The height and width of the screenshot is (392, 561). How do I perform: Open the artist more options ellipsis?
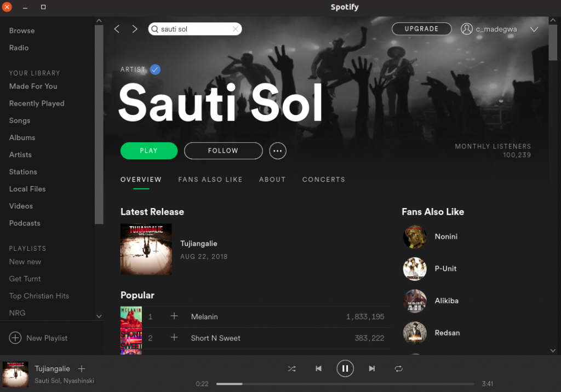point(278,151)
